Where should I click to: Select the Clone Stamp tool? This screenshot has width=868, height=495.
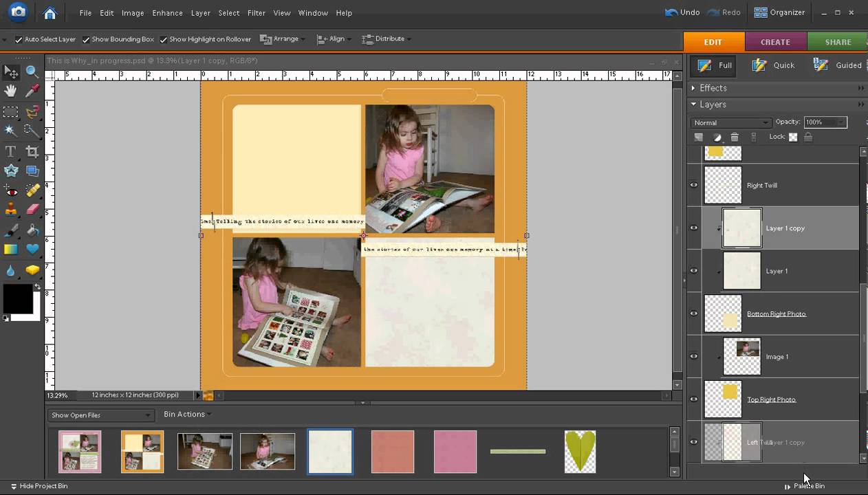11,210
